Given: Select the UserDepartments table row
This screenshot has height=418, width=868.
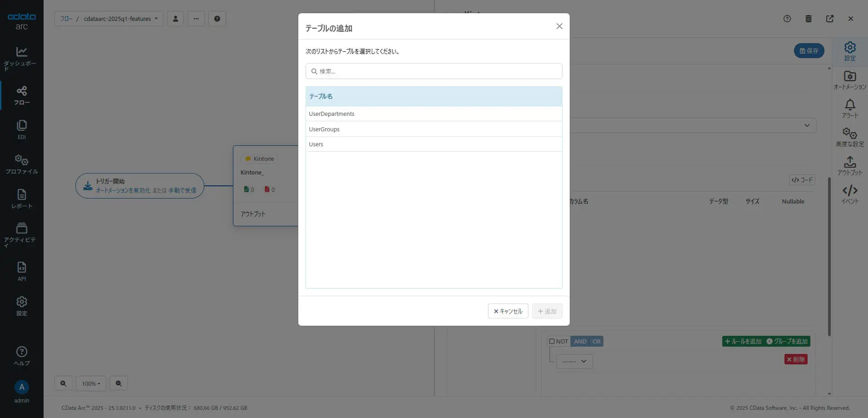Looking at the screenshot, I should pyautogui.click(x=434, y=114).
